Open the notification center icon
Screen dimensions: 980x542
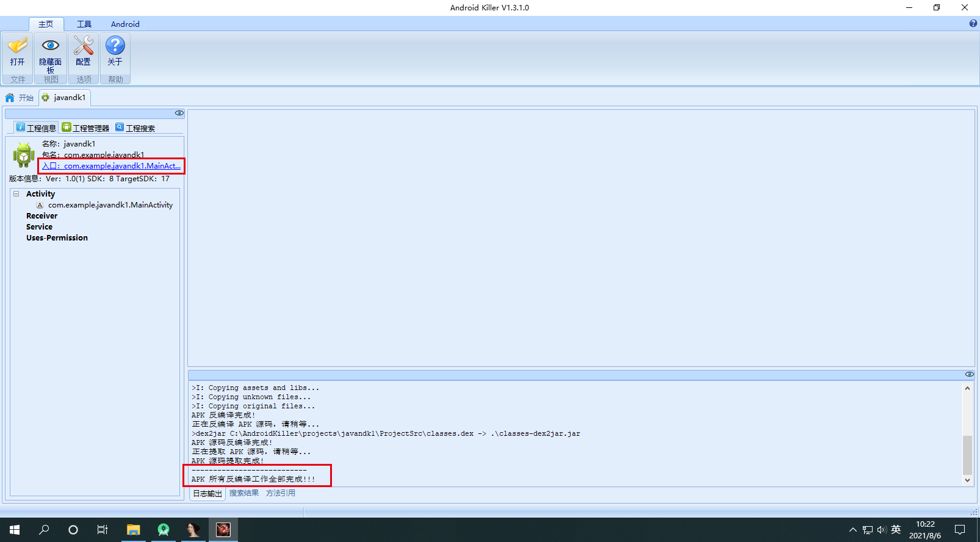[960, 530]
